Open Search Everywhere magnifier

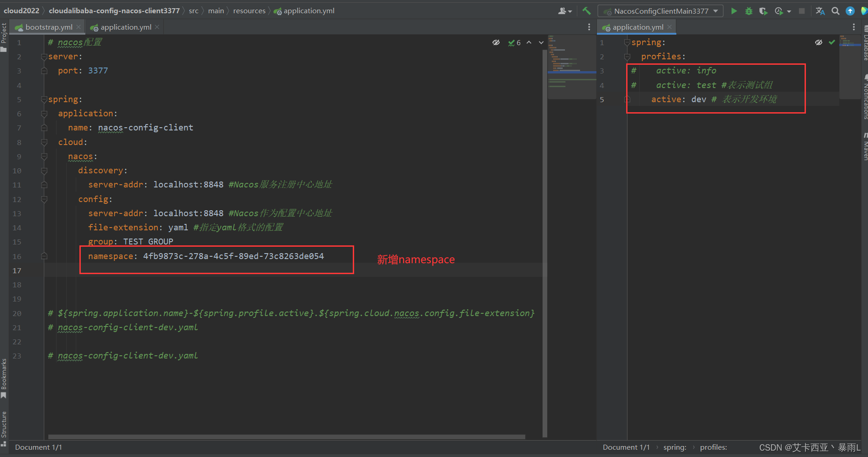[x=835, y=11]
